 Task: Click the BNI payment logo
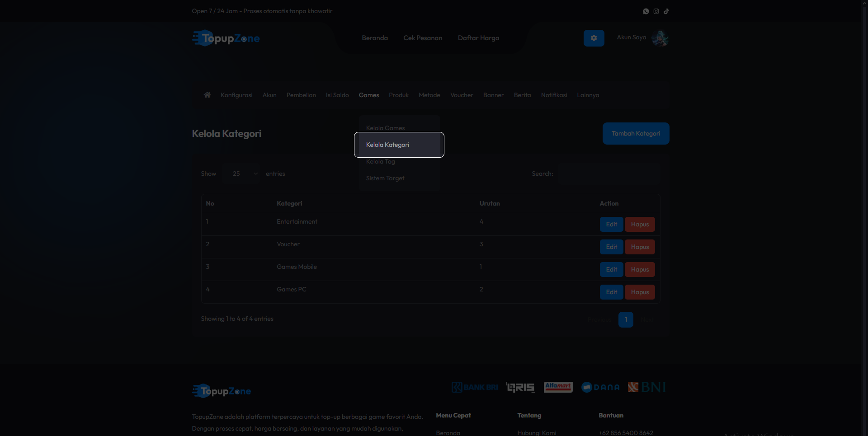point(647,387)
